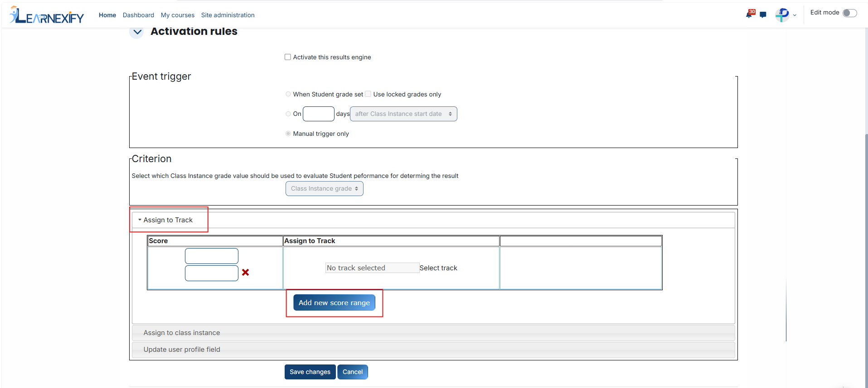Check Activate this results engine
The image size is (868, 388).
[x=287, y=57]
